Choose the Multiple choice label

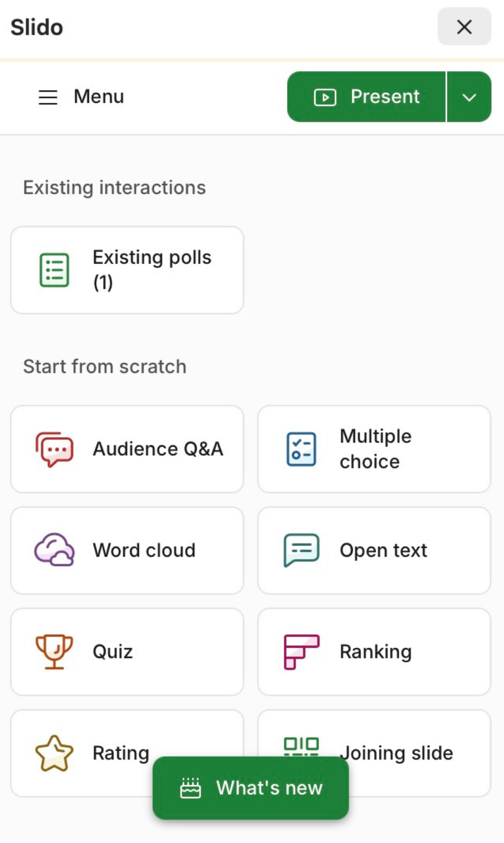tap(376, 449)
